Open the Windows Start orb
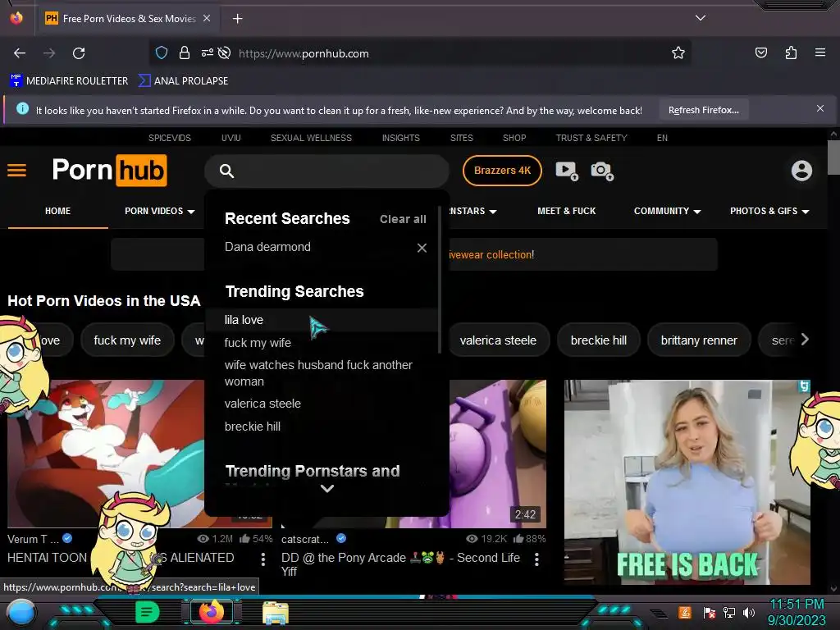The image size is (840, 630). [x=21, y=612]
